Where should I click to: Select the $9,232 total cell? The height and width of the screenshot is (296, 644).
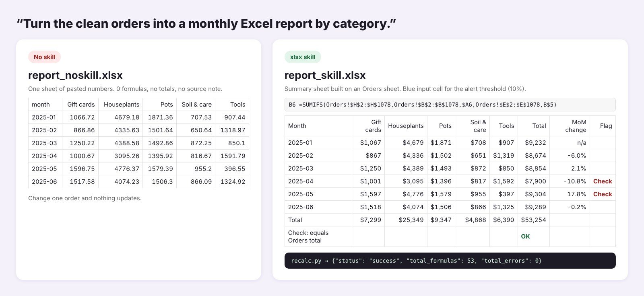point(534,143)
